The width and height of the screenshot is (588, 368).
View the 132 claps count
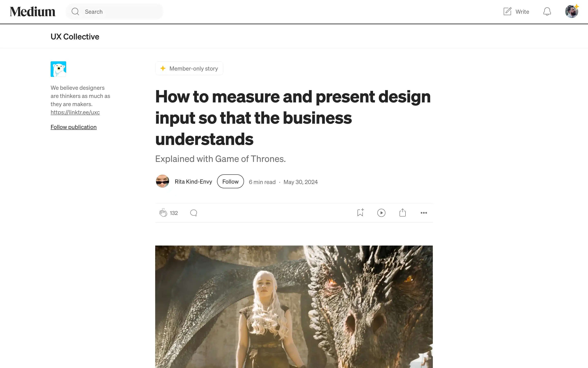tap(174, 213)
